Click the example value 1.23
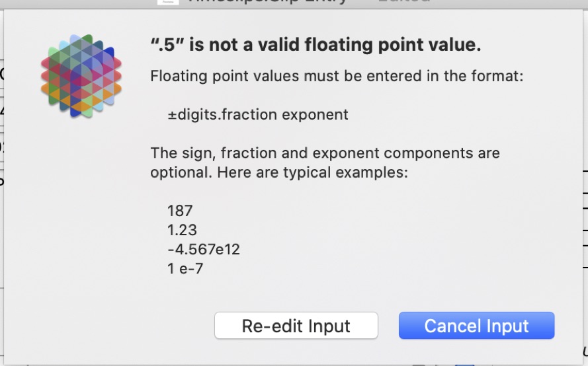Image resolution: width=588 pixels, height=366 pixels. pyautogui.click(x=183, y=230)
